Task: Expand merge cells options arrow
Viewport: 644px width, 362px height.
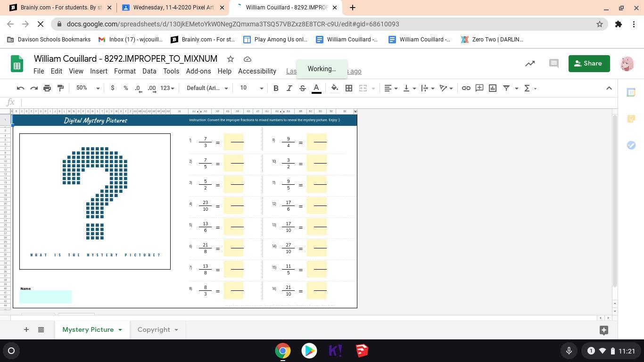Action: [x=373, y=88]
